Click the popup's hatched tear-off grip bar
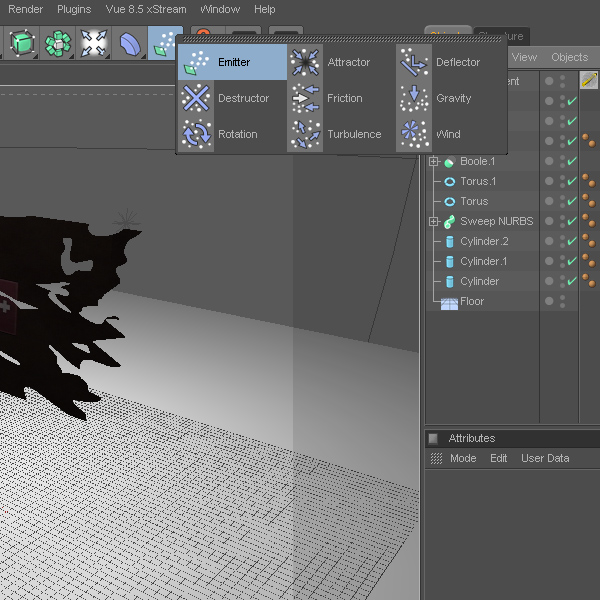The image size is (600, 600). [342, 39]
